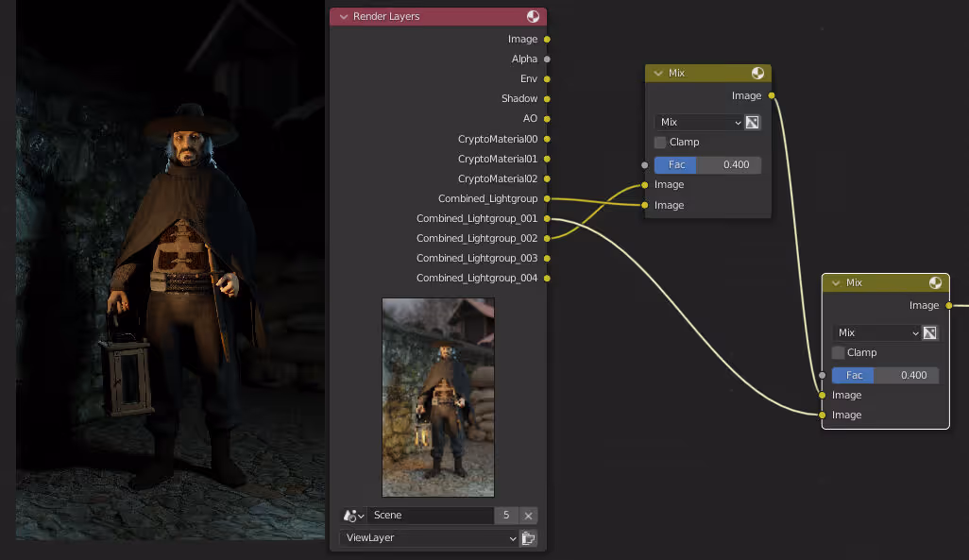Click the Combined_Lightgroup_001 output socket
969x560 pixels.
(x=547, y=218)
